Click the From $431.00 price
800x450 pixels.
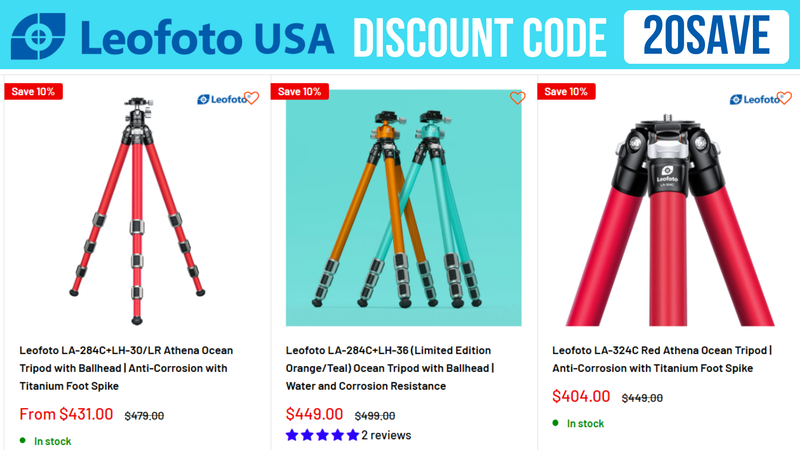click(x=66, y=414)
